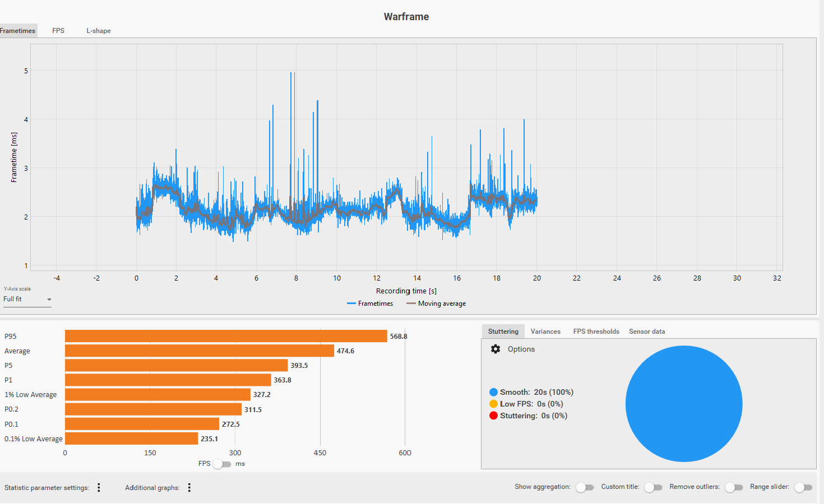This screenshot has height=504, width=824.
Task: Switch to the L-shape tab
Action: pyautogui.click(x=98, y=31)
